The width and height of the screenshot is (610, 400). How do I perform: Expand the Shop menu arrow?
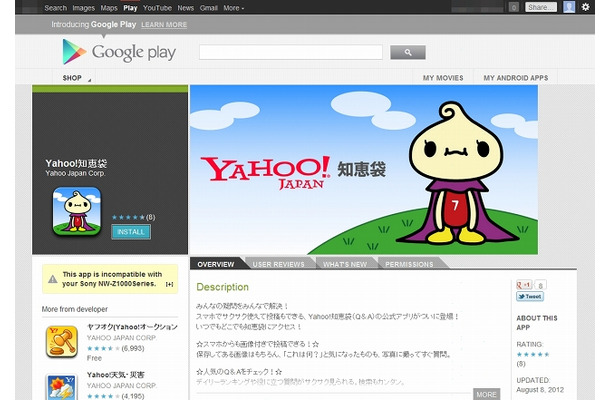point(89,80)
